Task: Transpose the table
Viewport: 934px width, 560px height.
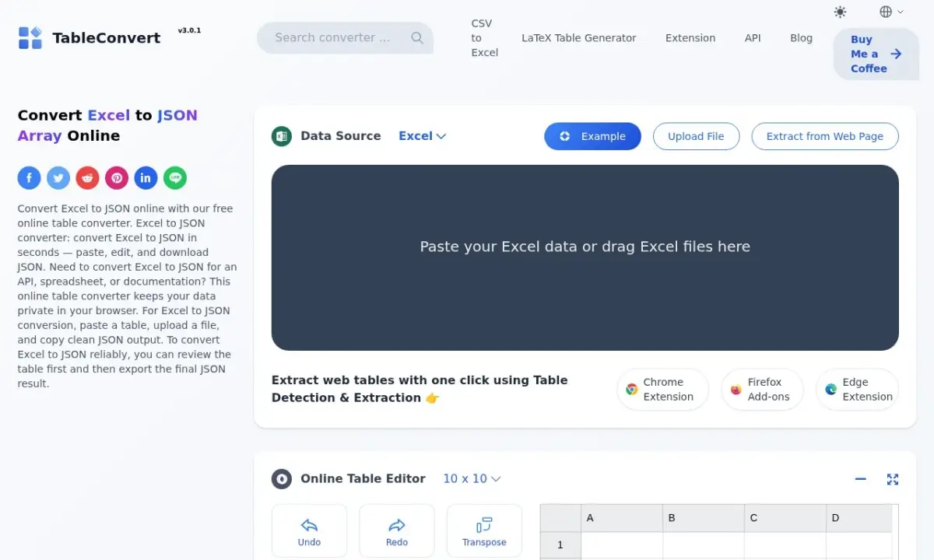Action: (484, 531)
